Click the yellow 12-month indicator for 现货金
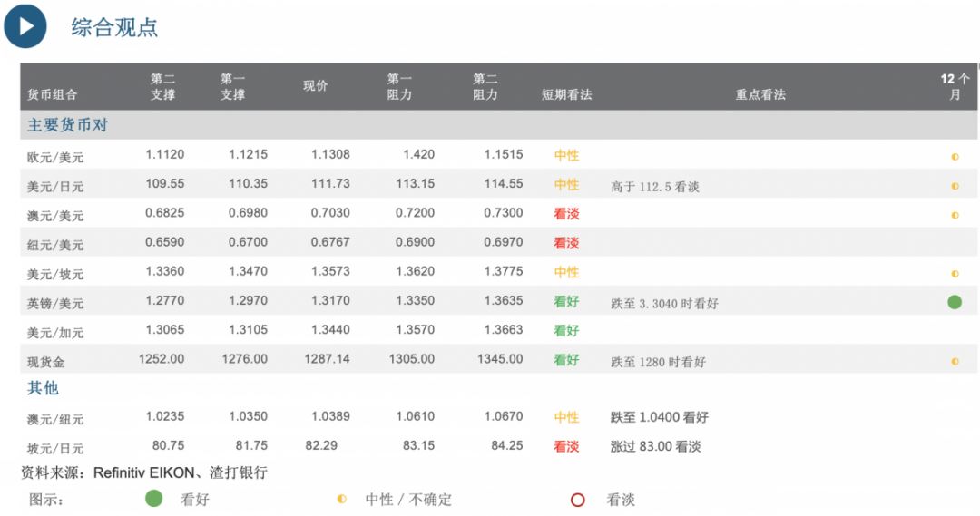The image size is (980, 516). coord(955,361)
